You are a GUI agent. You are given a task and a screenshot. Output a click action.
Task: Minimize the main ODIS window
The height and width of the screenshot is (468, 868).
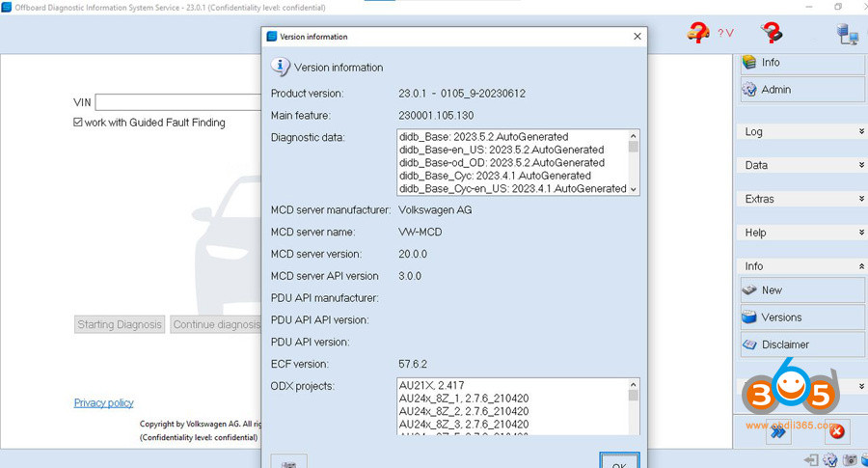(809, 7)
